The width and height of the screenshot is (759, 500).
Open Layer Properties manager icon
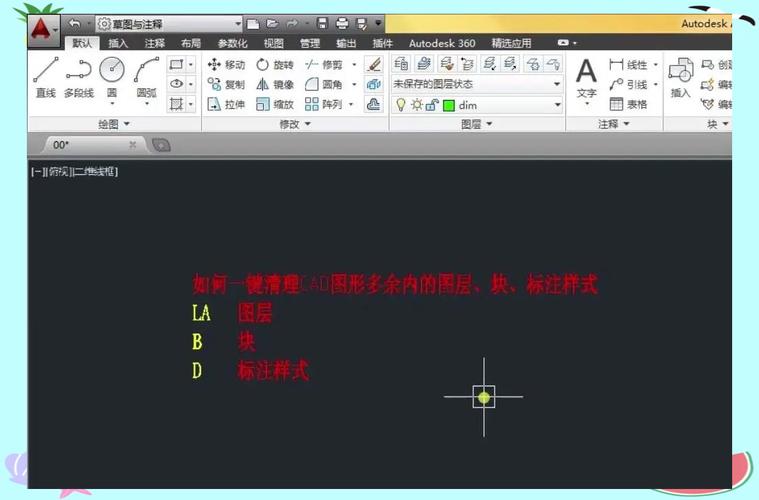point(401,63)
